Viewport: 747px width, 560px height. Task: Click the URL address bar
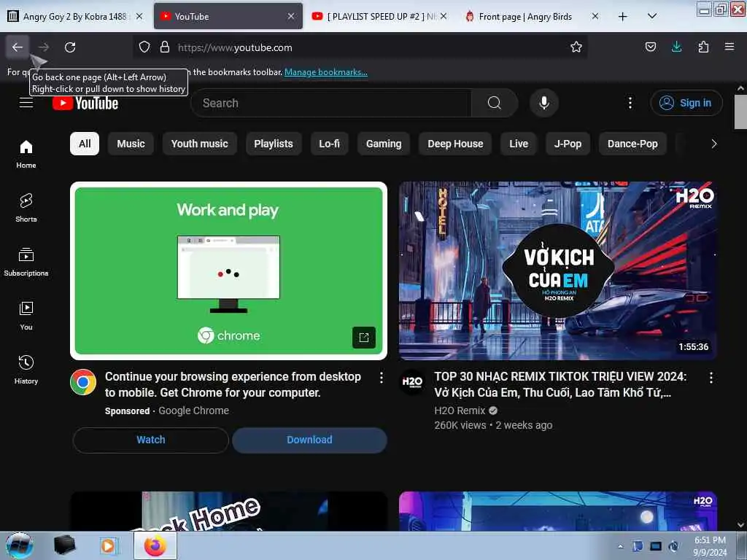click(x=360, y=47)
